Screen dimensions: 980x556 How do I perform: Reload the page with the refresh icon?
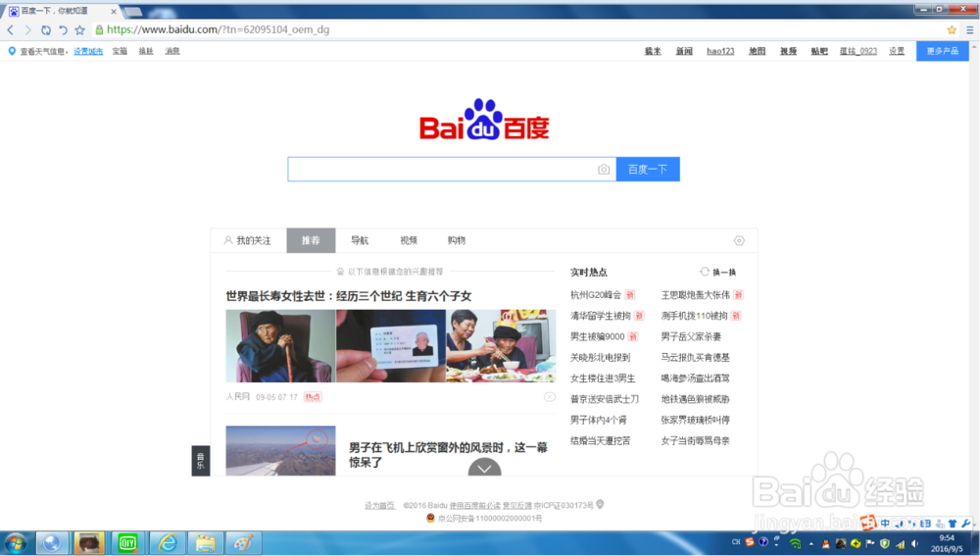[46, 30]
